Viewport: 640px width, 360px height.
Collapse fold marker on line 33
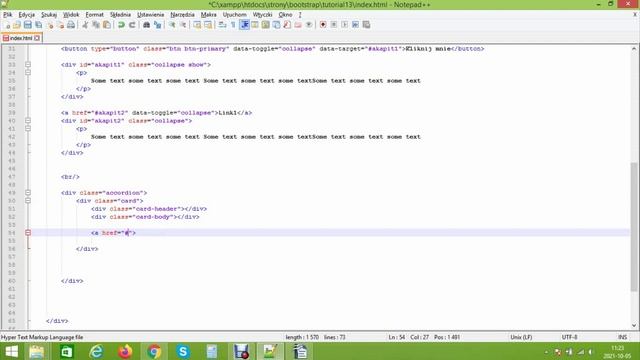coord(28,64)
